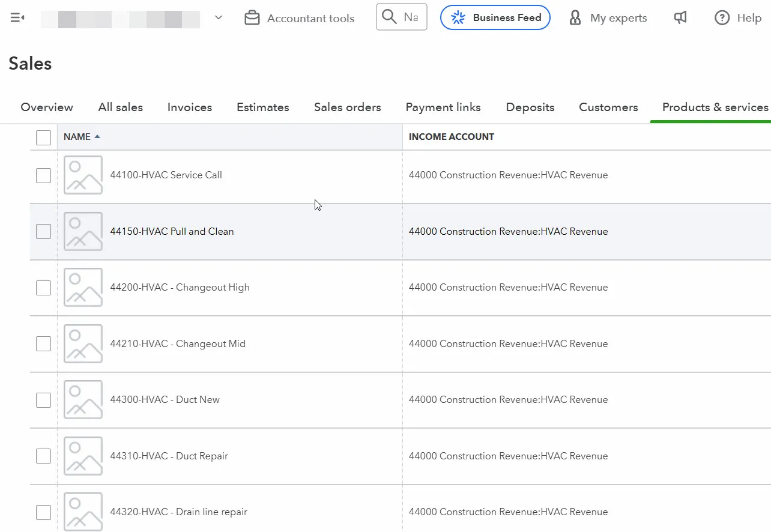Click image placeholder for Duct Repair item
This screenshot has height=532, width=771.
(83, 456)
